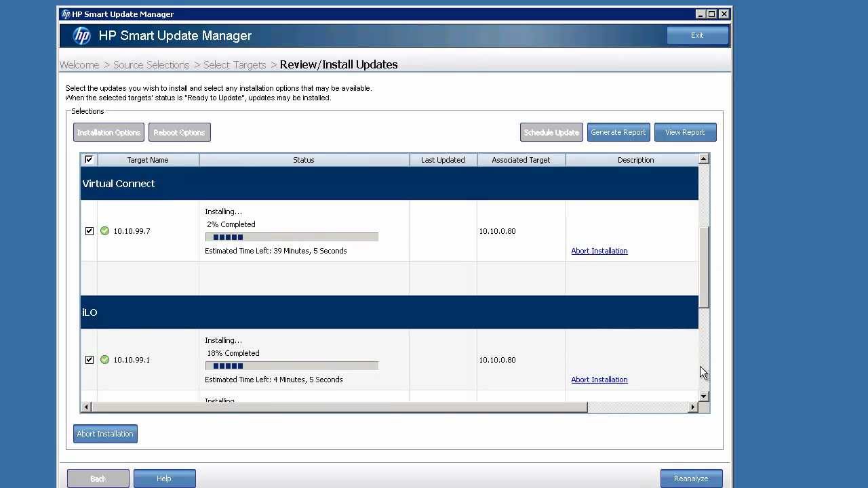Sort by Status column header

point(304,160)
